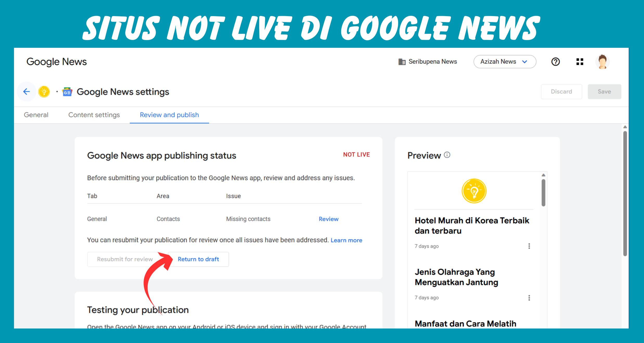The height and width of the screenshot is (343, 644).
Task: Go back using the blue arrow
Action: [x=27, y=91]
